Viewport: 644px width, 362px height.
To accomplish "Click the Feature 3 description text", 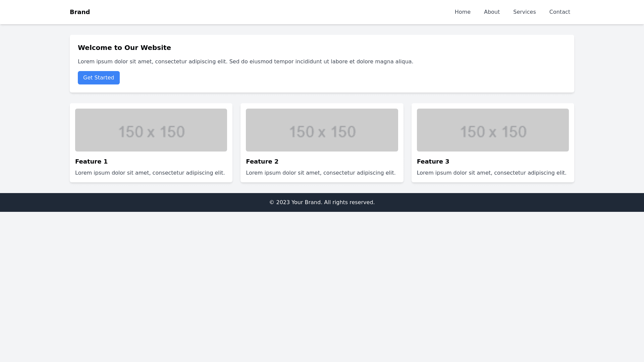I will [491, 173].
